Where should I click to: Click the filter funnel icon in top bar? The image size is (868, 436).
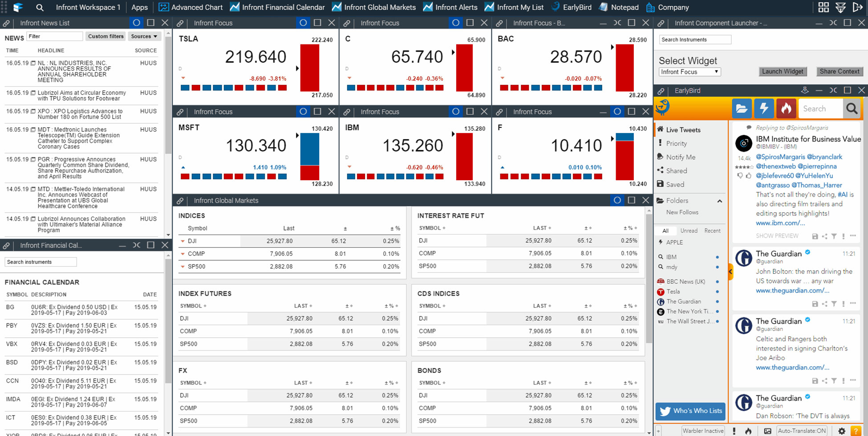tap(841, 7)
